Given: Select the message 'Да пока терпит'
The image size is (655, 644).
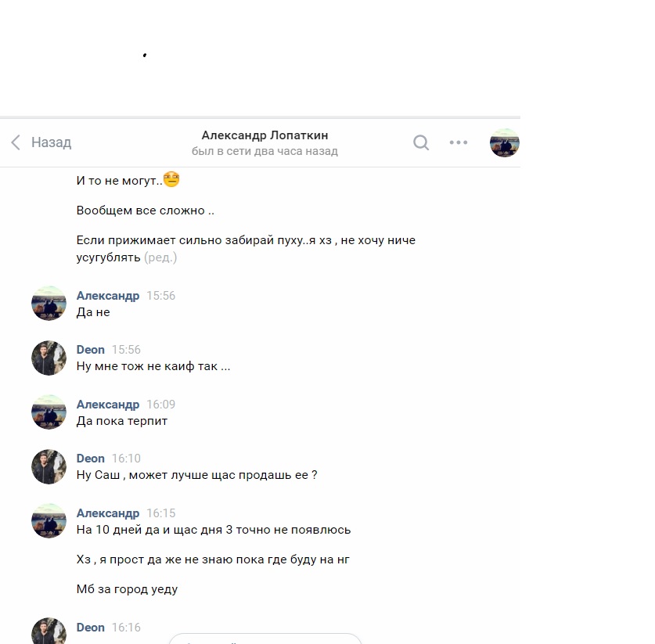Looking at the screenshot, I should (122, 421).
